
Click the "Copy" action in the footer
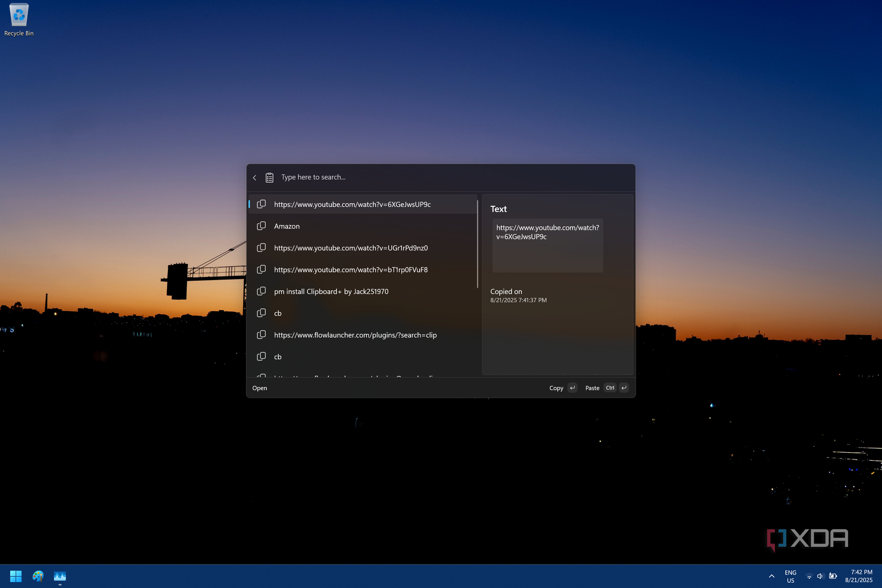(x=556, y=388)
